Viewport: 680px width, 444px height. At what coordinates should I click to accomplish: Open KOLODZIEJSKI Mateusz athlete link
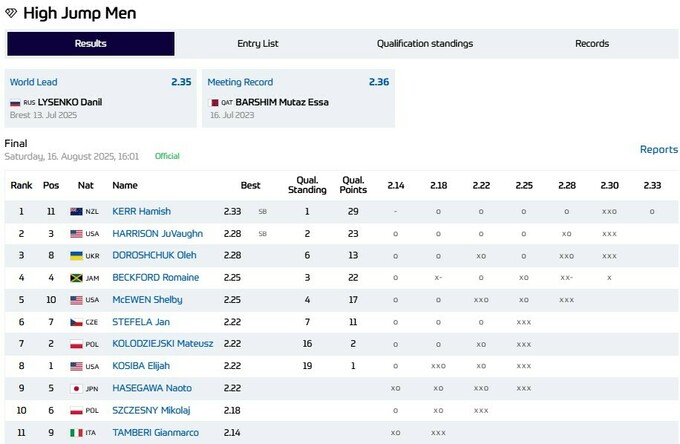click(162, 344)
